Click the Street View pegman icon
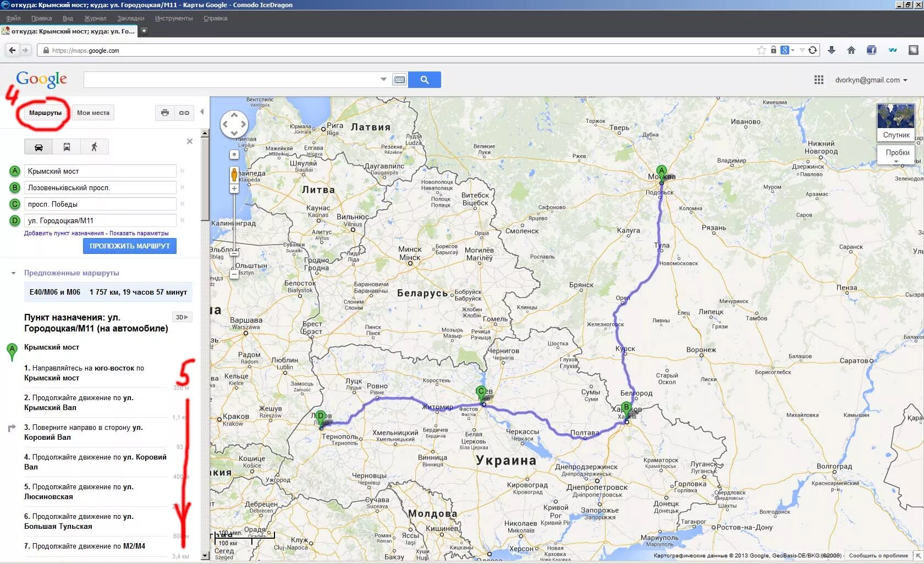 pyautogui.click(x=234, y=175)
